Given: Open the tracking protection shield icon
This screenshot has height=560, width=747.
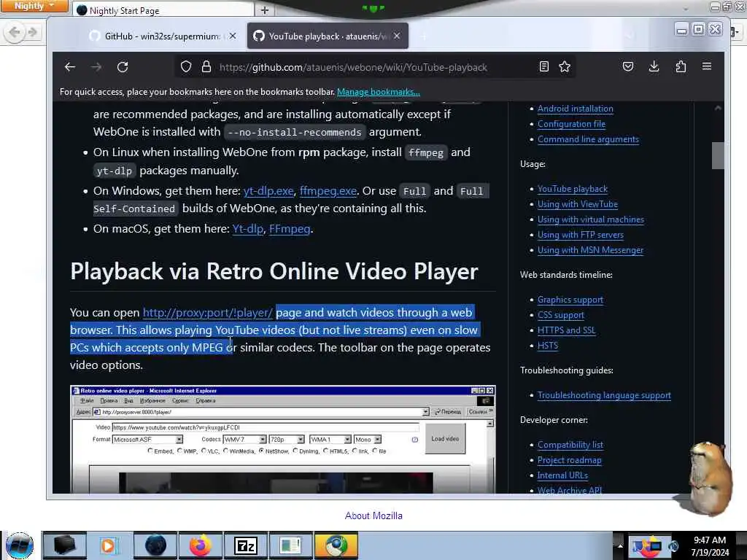Looking at the screenshot, I should pyautogui.click(x=186, y=66).
